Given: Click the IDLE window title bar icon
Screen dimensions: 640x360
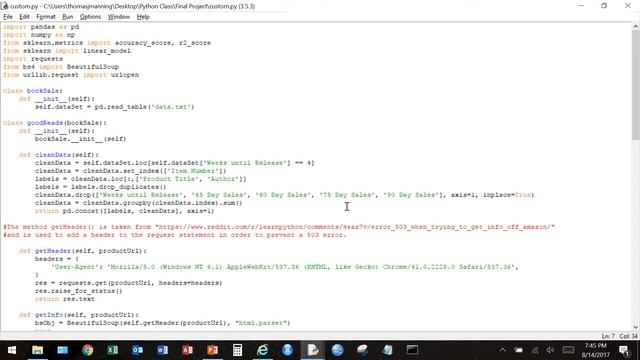Looking at the screenshot, I should pyautogui.click(x=4, y=6).
